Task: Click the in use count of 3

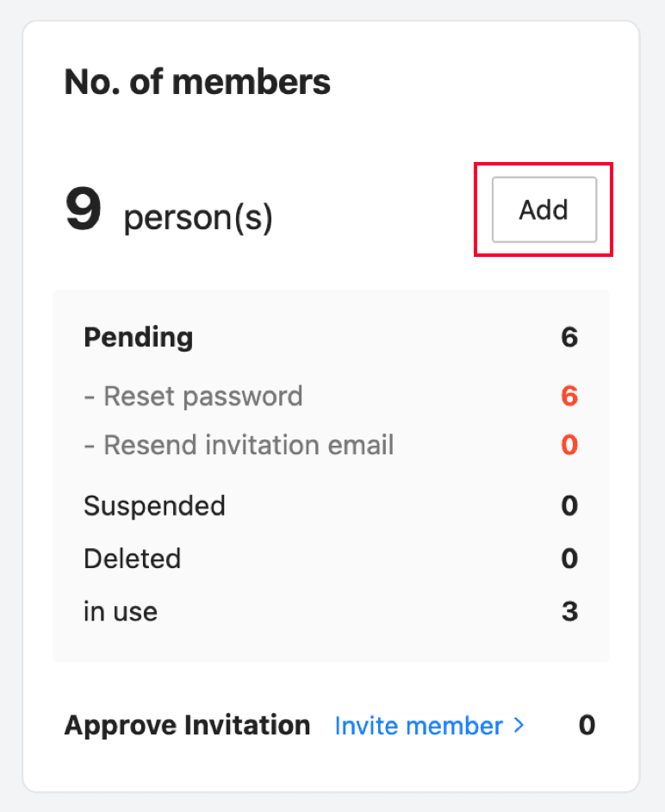Action: 569,612
